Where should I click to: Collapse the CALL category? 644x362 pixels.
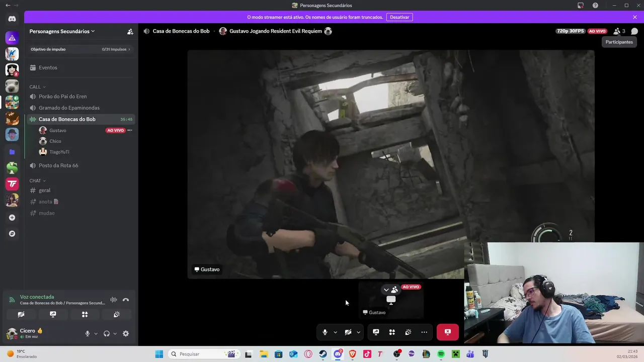[x=37, y=87]
